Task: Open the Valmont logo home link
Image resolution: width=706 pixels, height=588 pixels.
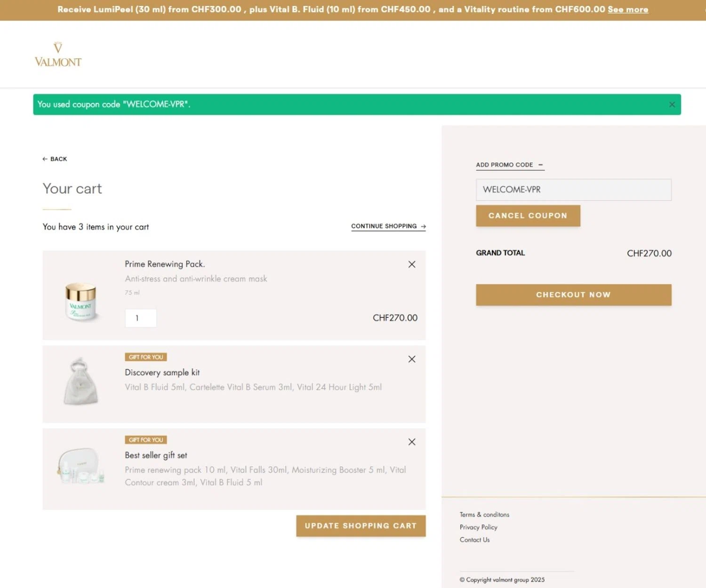Action: (58, 55)
